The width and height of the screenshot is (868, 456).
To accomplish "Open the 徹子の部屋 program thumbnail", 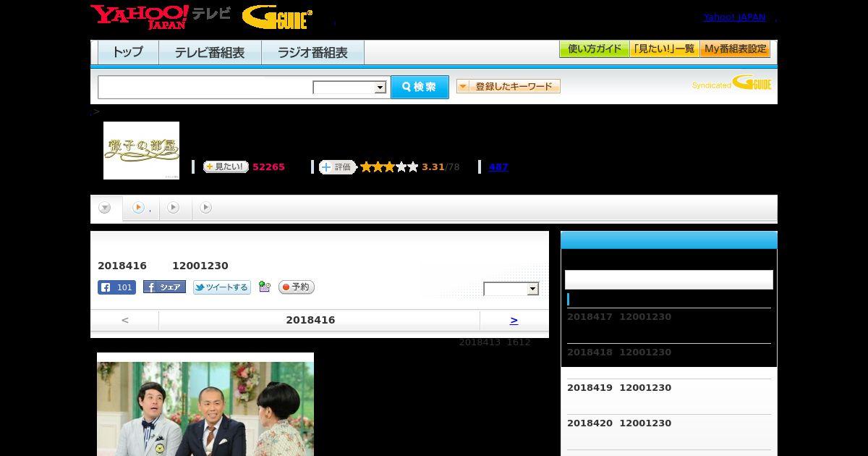I will [141, 151].
